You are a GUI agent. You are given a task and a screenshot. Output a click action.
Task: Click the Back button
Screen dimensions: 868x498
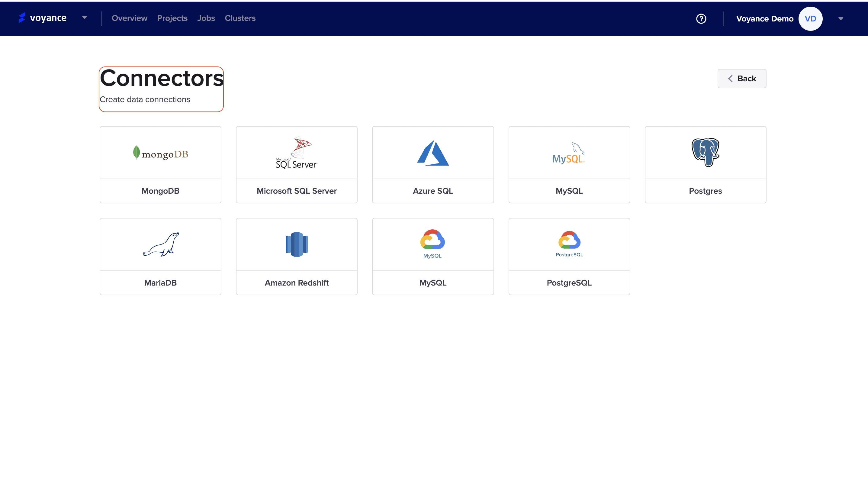742,79
